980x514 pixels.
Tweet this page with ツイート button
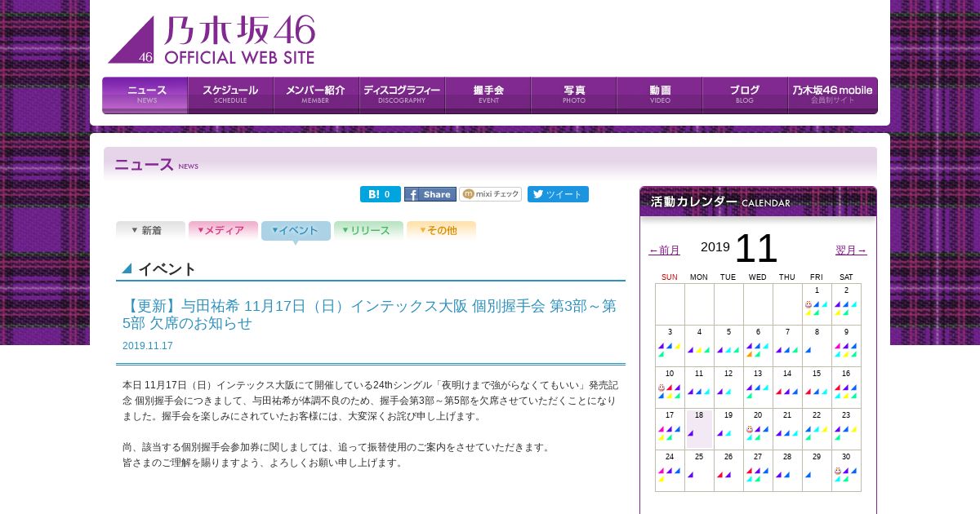coord(558,194)
